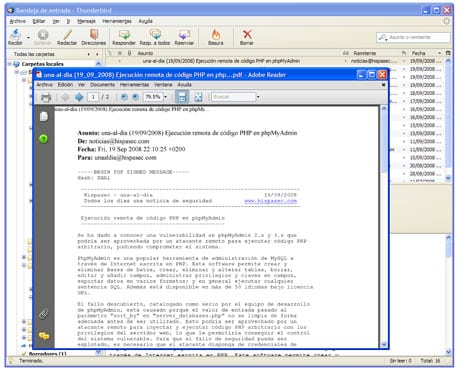Viewport: 460px width, 371px height.
Task: Click the Adobe Reader print icon
Action: point(46,97)
